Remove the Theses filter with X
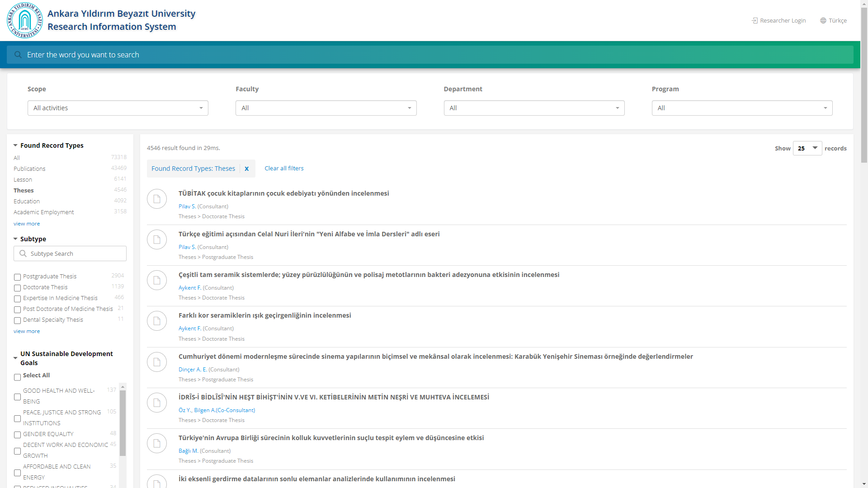 point(247,169)
